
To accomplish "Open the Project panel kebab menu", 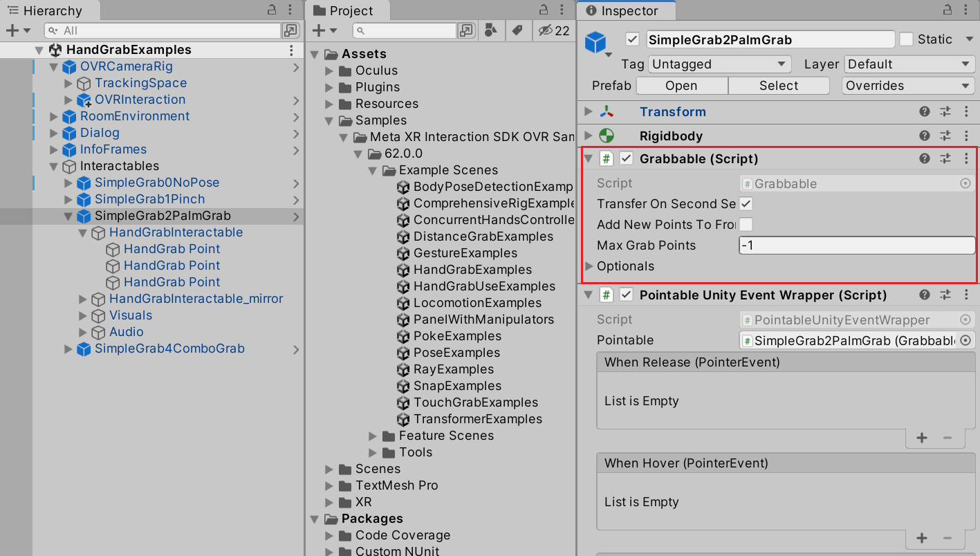I will pos(563,10).
